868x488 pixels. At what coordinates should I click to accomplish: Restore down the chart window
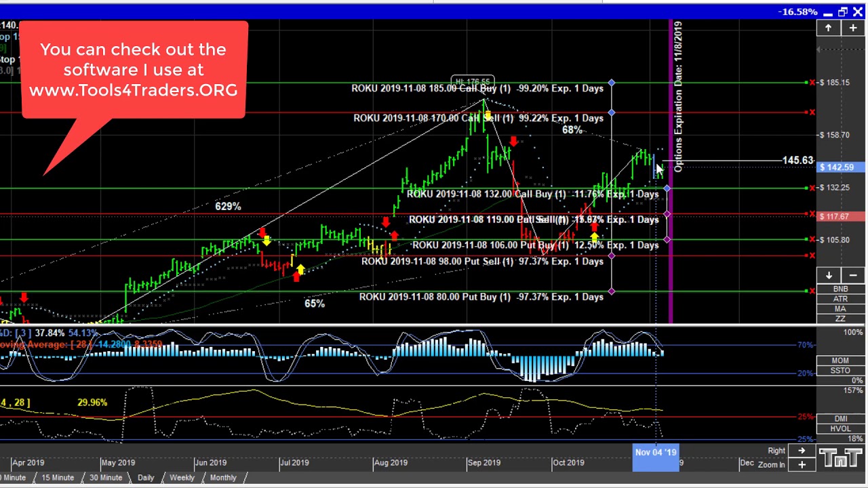(842, 12)
